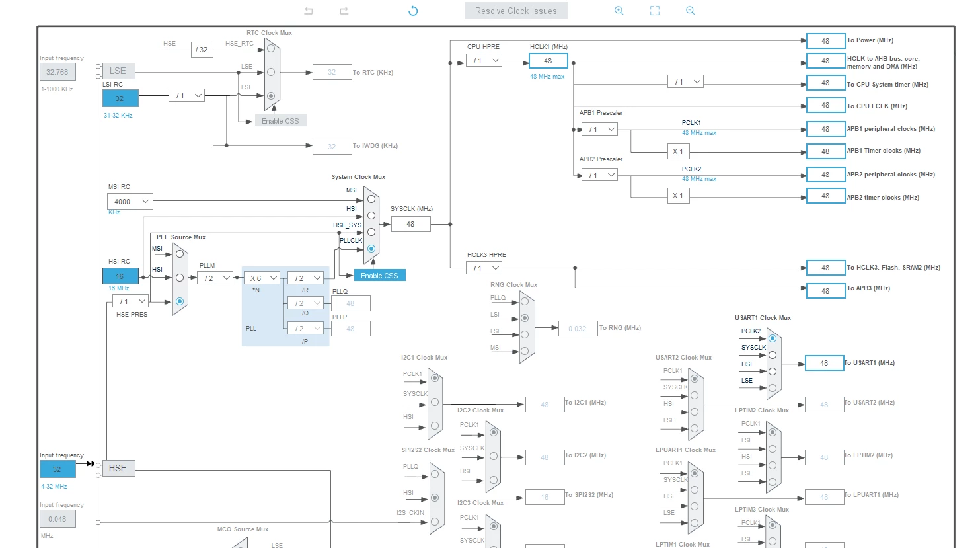The image size is (980, 548).
Task: Open the CPU HPRE divider dropdown
Action: [x=484, y=61]
